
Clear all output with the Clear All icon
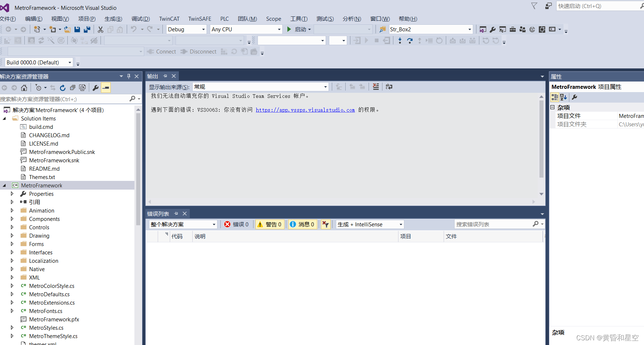pos(376,87)
